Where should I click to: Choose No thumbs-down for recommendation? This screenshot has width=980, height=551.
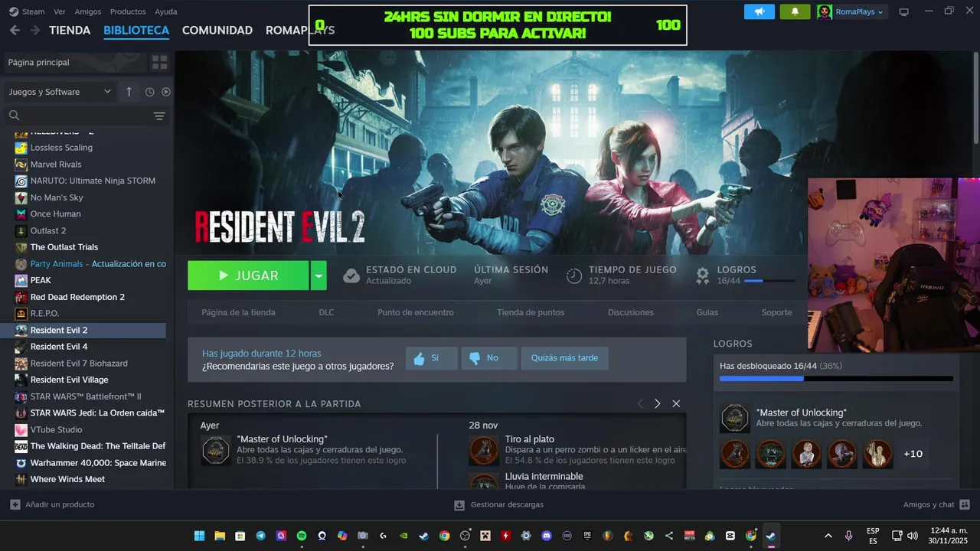click(x=488, y=358)
